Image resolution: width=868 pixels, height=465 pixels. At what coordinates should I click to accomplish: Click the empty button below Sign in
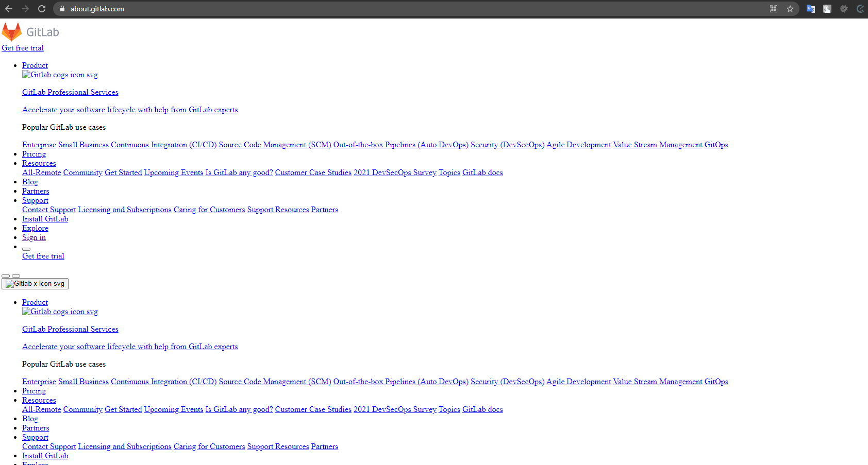pyautogui.click(x=26, y=249)
